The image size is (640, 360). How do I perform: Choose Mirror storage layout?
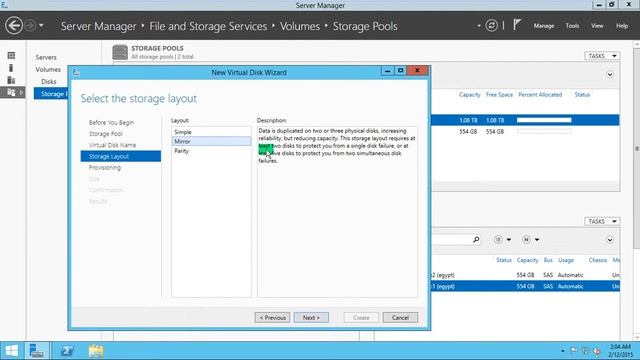[x=211, y=141]
